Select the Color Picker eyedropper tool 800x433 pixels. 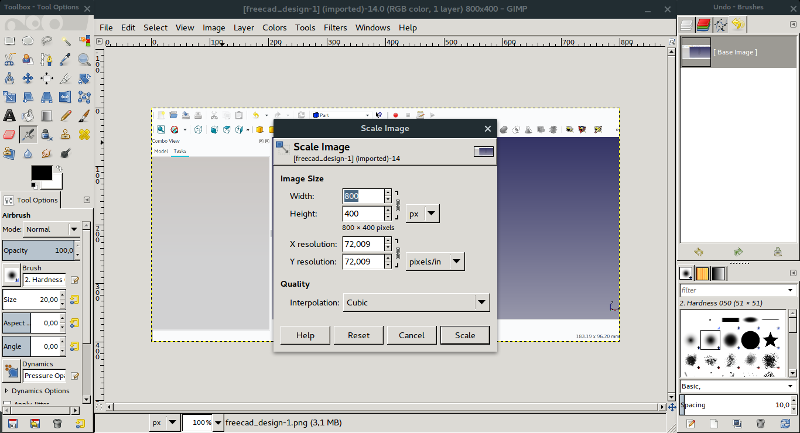[65, 60]
